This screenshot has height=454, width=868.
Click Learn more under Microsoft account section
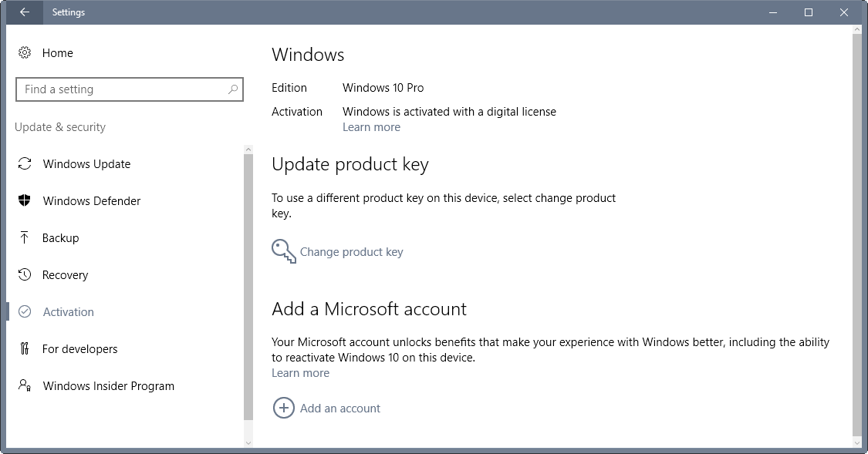300,372
